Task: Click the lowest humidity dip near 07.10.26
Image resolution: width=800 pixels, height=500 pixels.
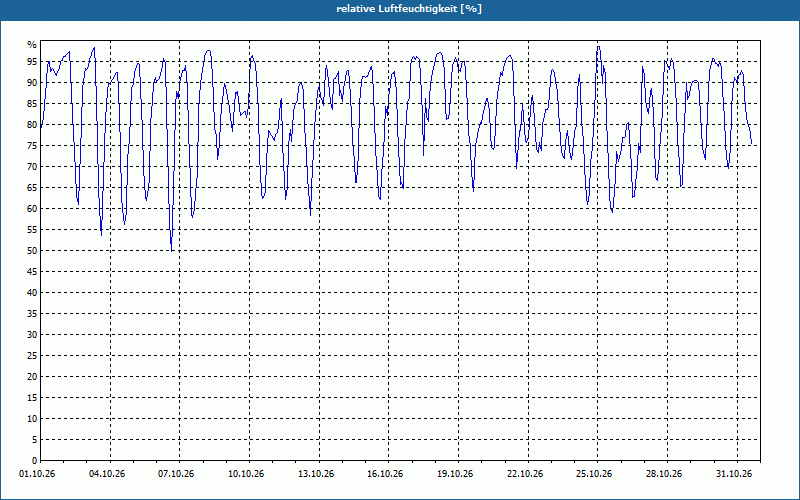Action: [x=171, y=250]
